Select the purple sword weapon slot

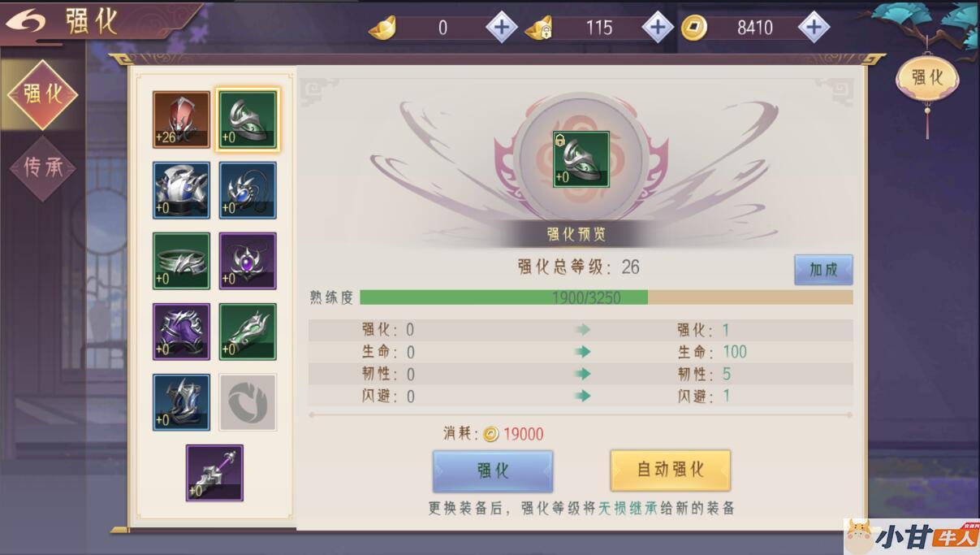pyautogui.click(x=214, y=473)
